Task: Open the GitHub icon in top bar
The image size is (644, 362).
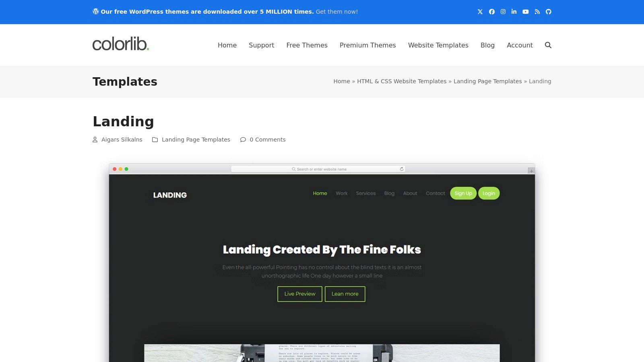Action: [x=548, y=12]
